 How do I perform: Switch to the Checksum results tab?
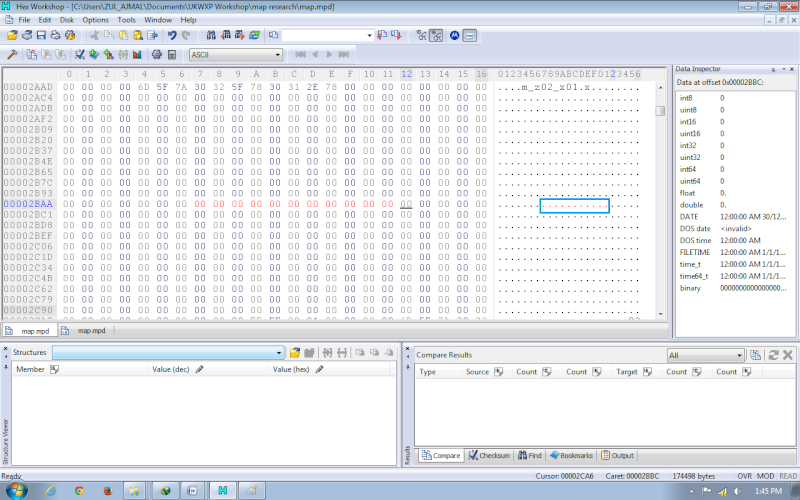489,456
